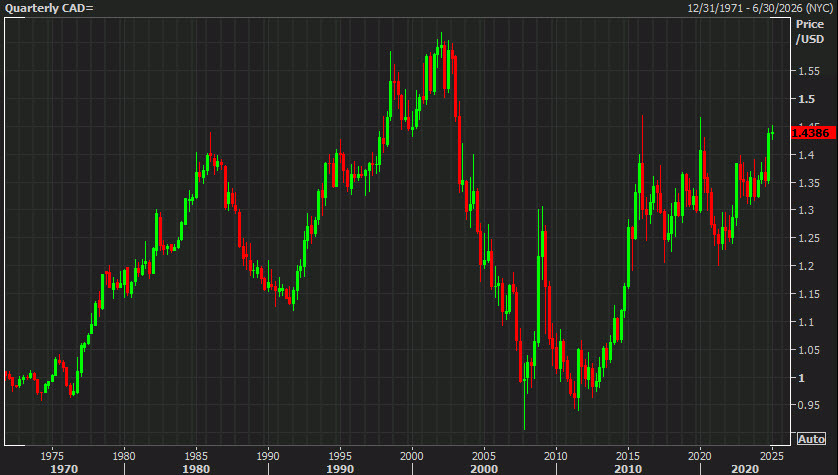Click the 2015 year label on time axis
The image size is (838, 475).
627,456
